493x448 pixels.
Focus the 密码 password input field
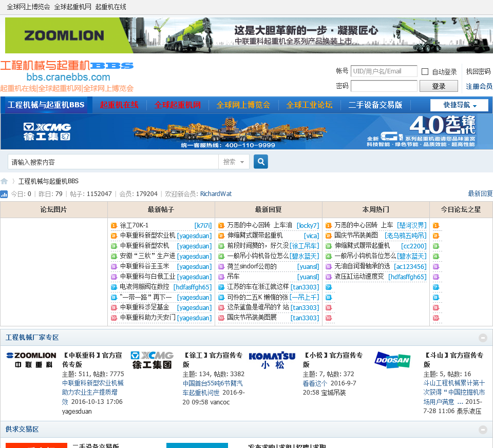click(384, 86)
